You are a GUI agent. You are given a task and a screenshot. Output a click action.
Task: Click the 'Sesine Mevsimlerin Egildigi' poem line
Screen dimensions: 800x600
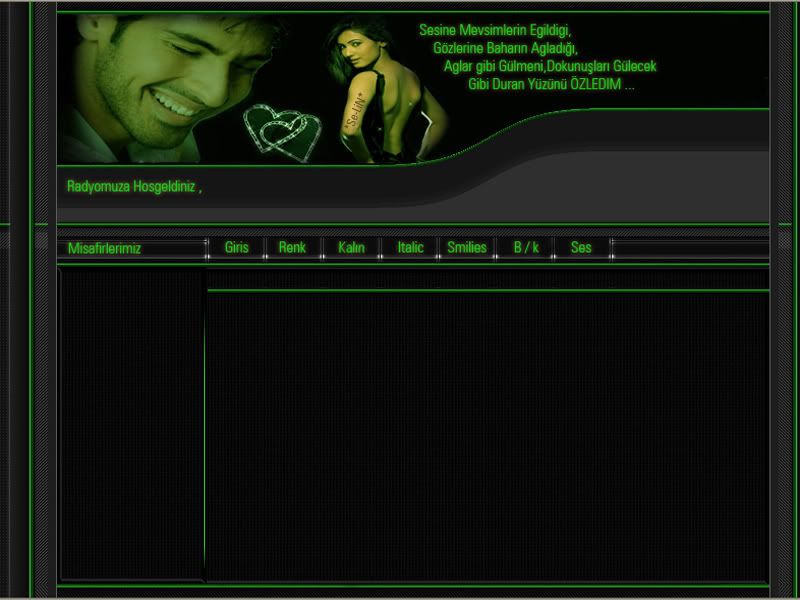(x=495, y=31)
